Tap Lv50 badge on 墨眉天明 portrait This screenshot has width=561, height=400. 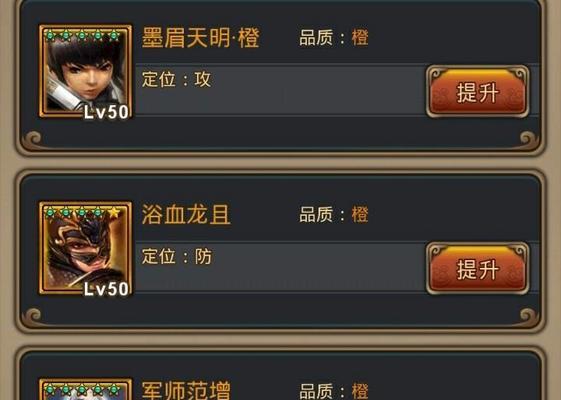pyautogui.click(x=106, y=112)
